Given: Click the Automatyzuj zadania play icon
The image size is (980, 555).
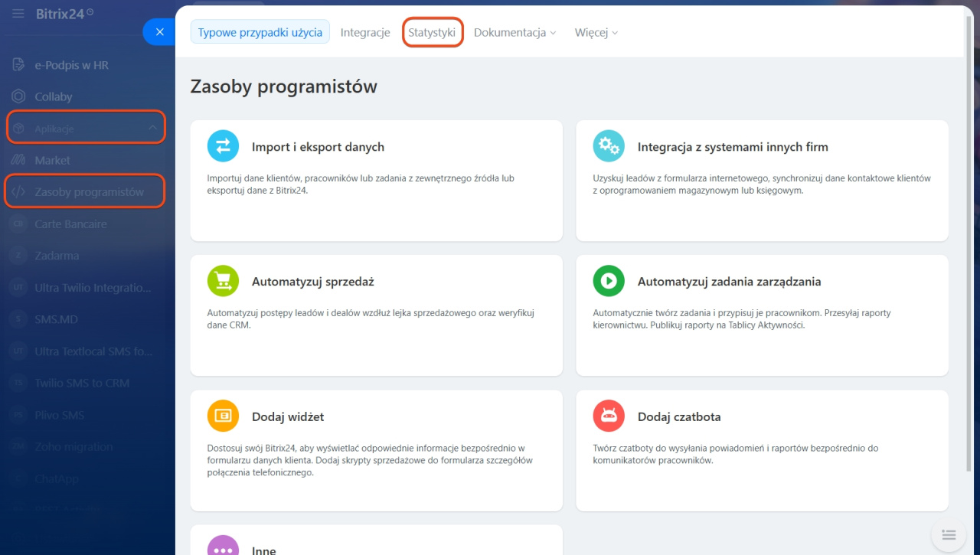Looking at the screenshot, I should tap(609, 281).
